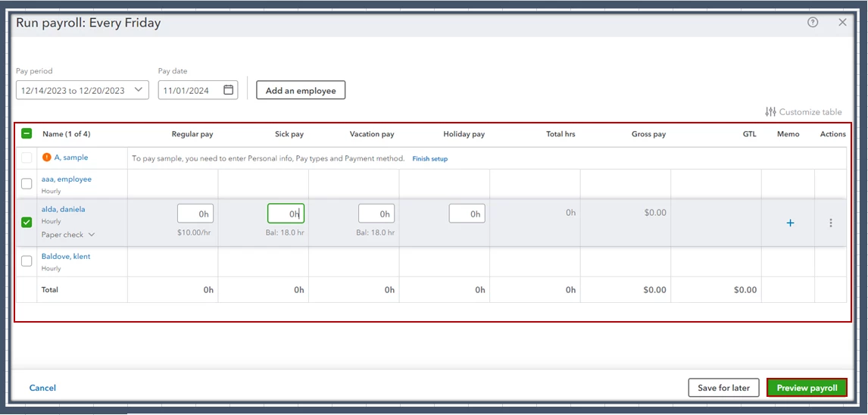
Task: Toggle the select-all checkbox in the header
Action: (x=27, y=134)
